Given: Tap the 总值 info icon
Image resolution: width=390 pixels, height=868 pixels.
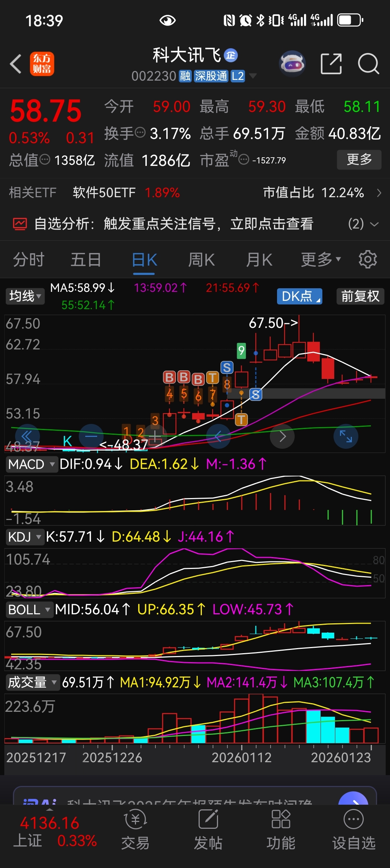Looking at the screenshot, I should [45, 159].
